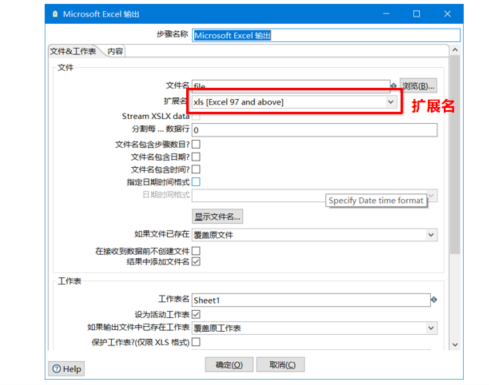Click the 浏览(B)... button
Screen dimensions: 489x385
coord(418,86)
